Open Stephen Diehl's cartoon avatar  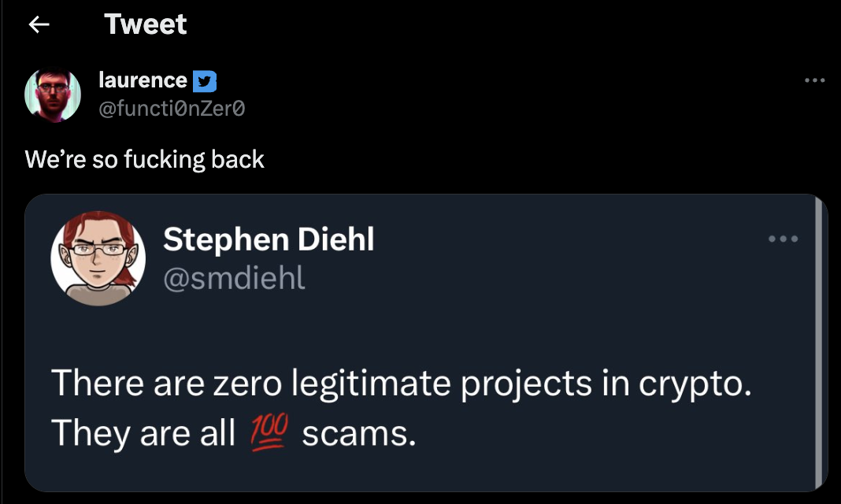tap(98, 258)
